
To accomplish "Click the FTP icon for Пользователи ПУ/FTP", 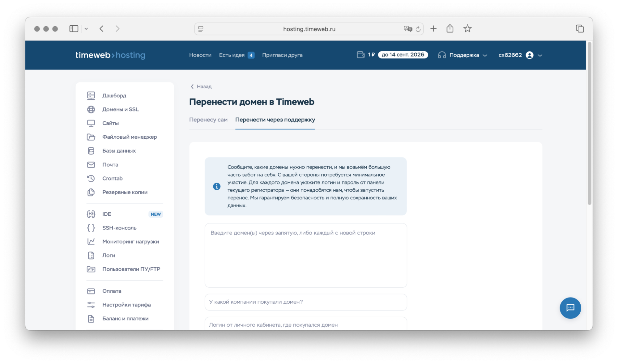I will [x=91, y=269].
